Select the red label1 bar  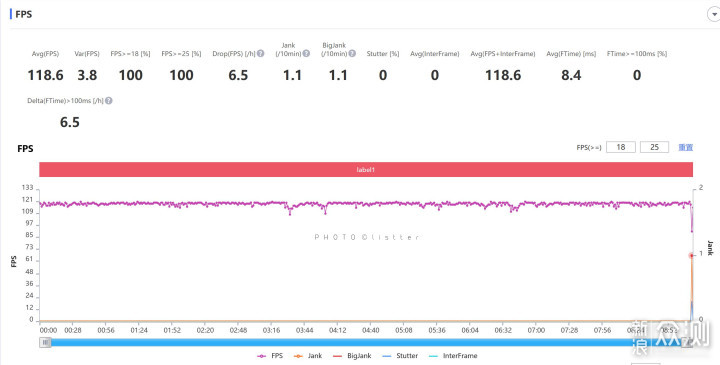point(366,169)
